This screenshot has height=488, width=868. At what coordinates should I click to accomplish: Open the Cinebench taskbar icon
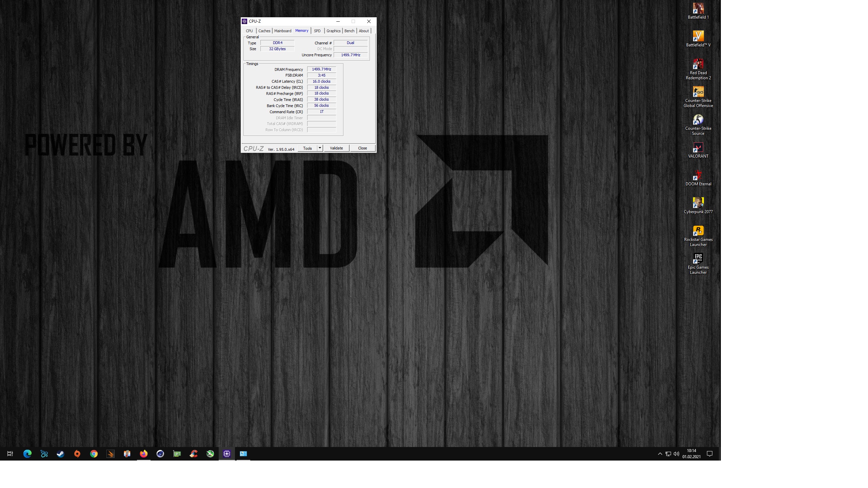pyautogui.click(x=160, y=454)
